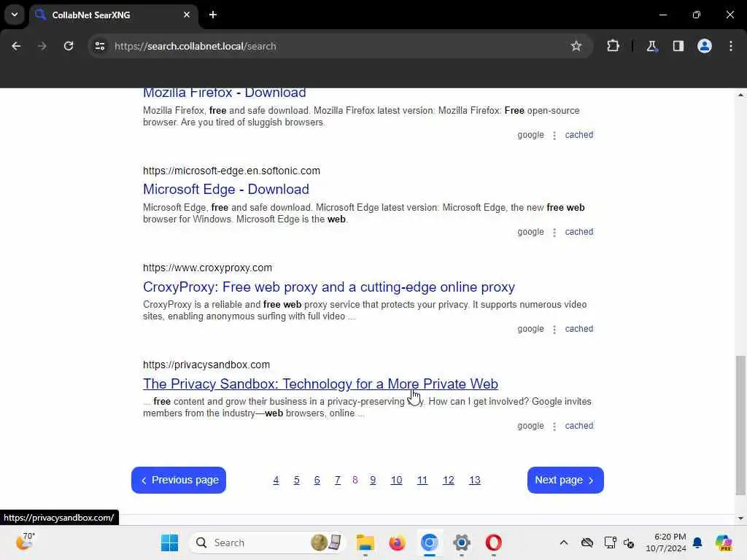Click the https://privacysandbox.com URL text
The image size is (747, 560).
(x=206, y=365)
